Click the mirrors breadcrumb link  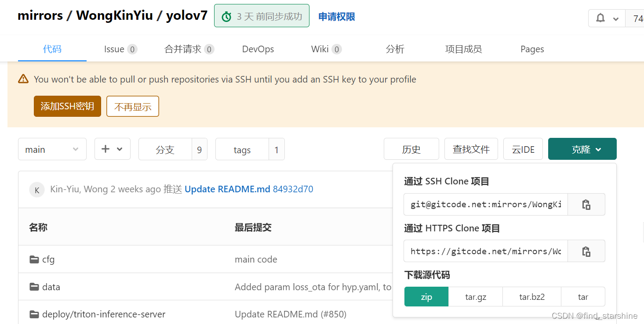coord(40,15)
